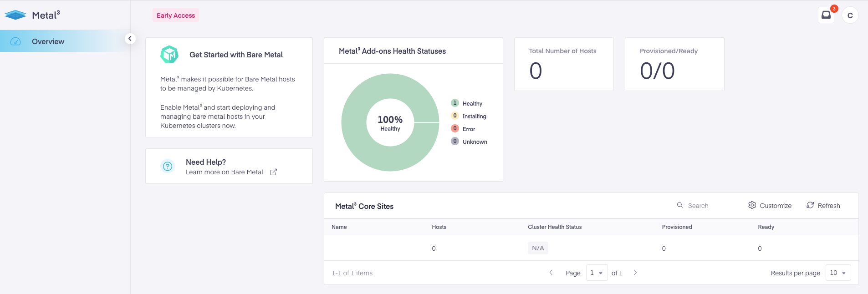Open the Customize table options
Screen dimensions: 868x294
point(770,206)
